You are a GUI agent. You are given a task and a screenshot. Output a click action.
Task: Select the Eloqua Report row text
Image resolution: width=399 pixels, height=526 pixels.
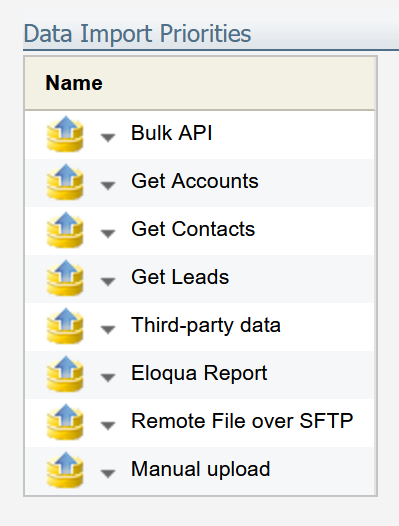199,373
